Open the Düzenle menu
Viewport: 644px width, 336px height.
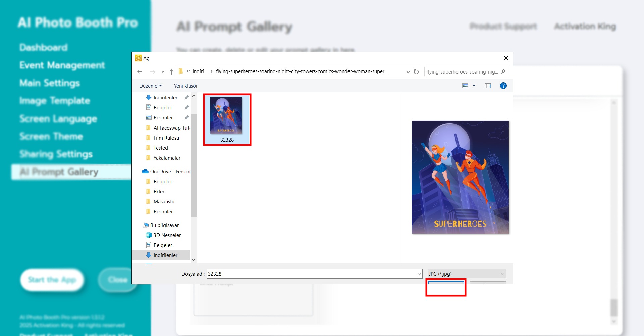(150, 86)
